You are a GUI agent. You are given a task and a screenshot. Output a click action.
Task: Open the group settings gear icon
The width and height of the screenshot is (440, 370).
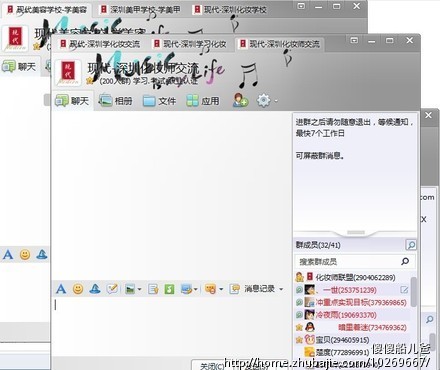click(263, 100)
